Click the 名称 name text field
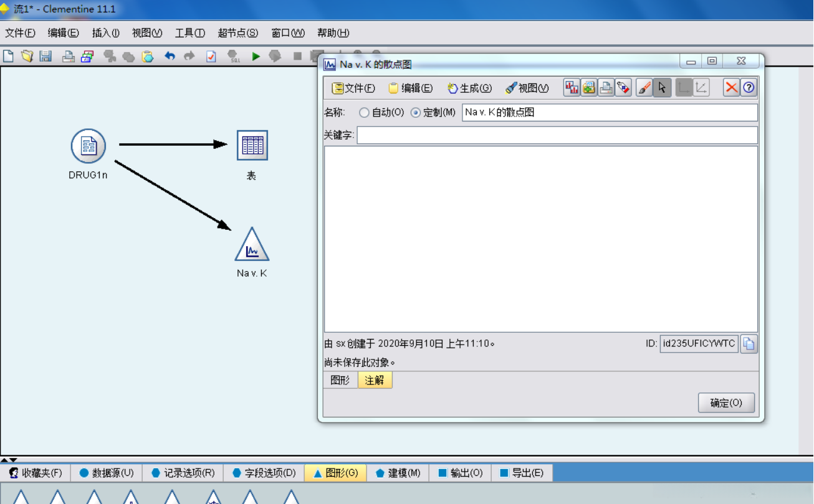Image resolution: width=814 pixels, height=504 pixels. tap(610, 113)
